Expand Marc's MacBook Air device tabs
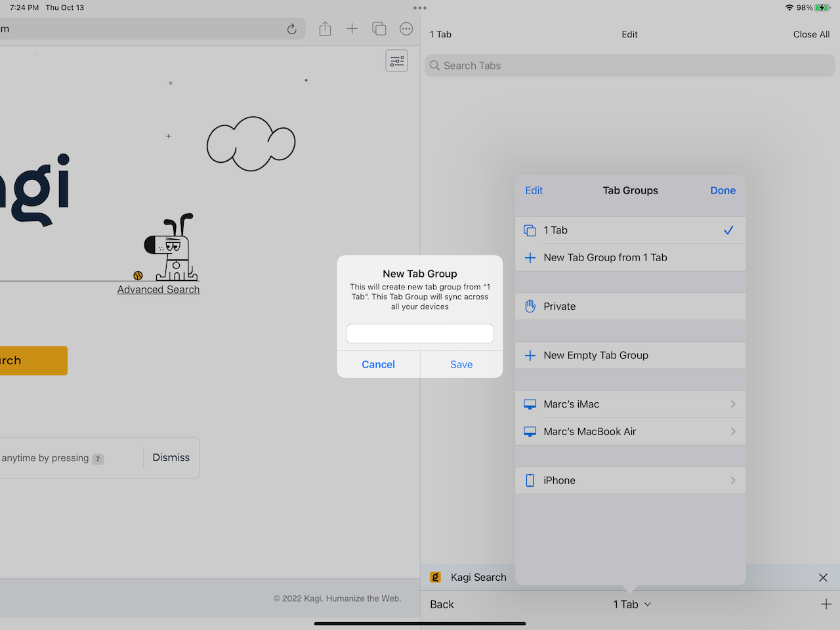This screenshot has width=840, height=630. point(630,431)
